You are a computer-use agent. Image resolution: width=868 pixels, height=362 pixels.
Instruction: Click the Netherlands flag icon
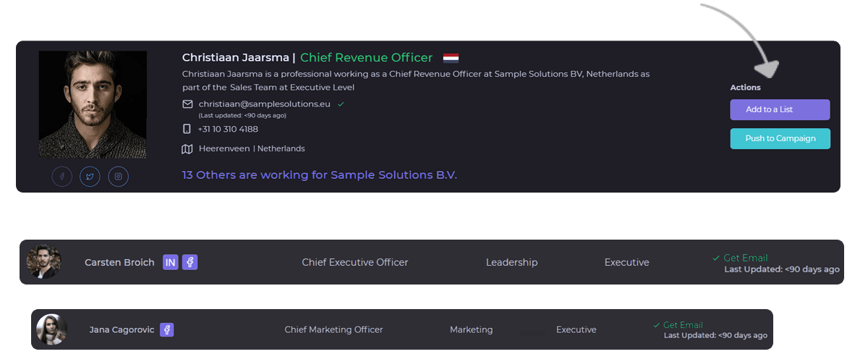[451, 58]
